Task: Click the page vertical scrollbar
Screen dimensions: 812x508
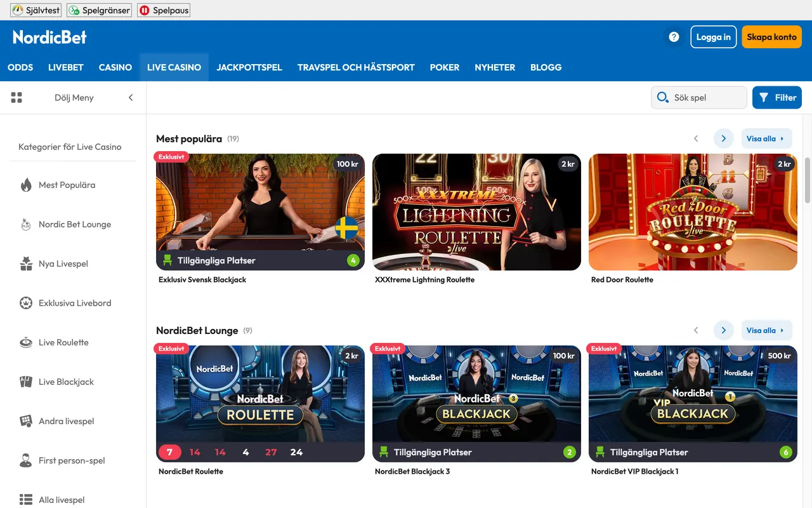Action: point(808,181)
